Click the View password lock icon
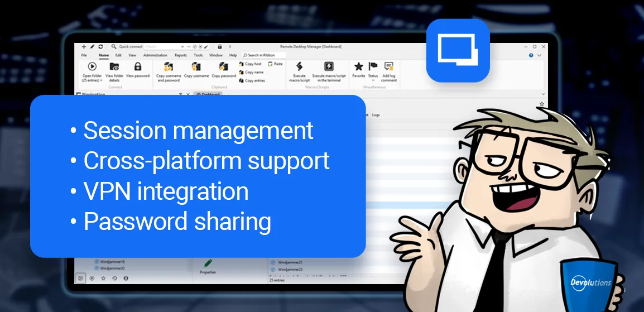This screenshot has width=644, height=312. 138,66
